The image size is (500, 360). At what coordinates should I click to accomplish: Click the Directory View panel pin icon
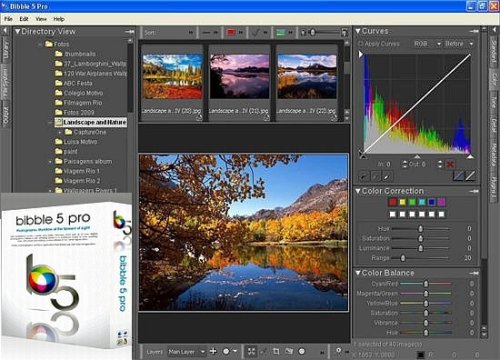coord(130,32)
